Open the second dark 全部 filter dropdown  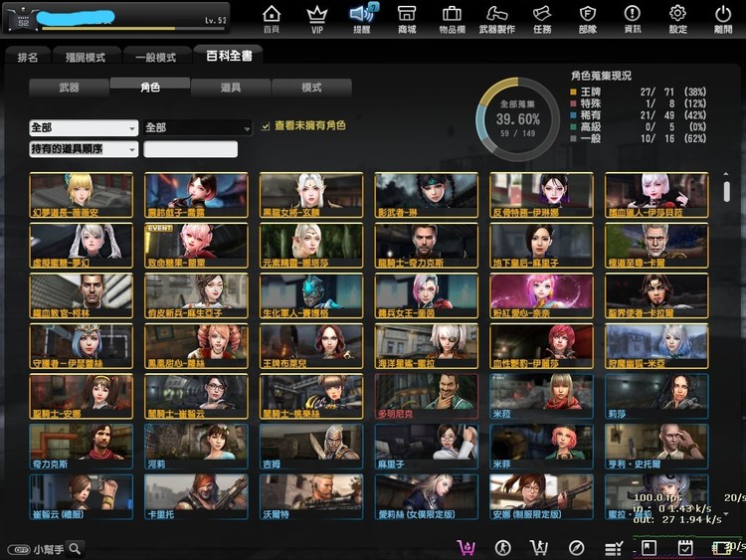[198, 128]
